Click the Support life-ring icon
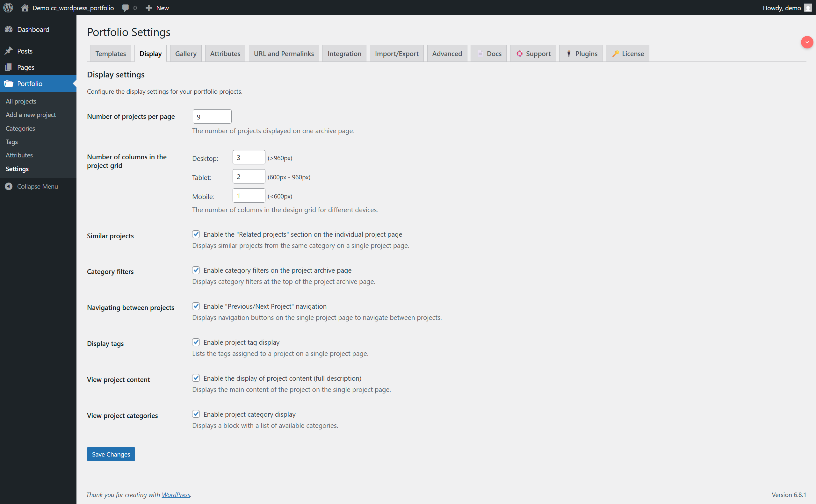 pos(519,53)
